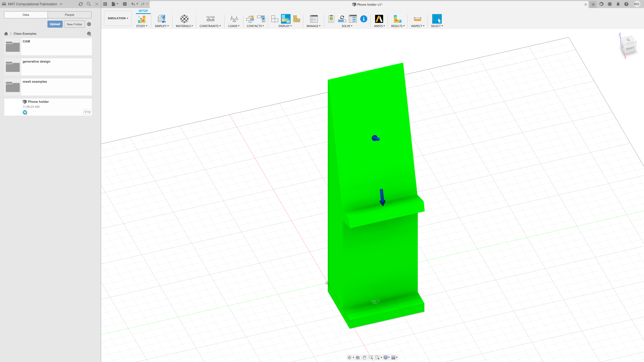Click the blue info icon
Viewport: 644px width, 362px height.
coord(364,19)
